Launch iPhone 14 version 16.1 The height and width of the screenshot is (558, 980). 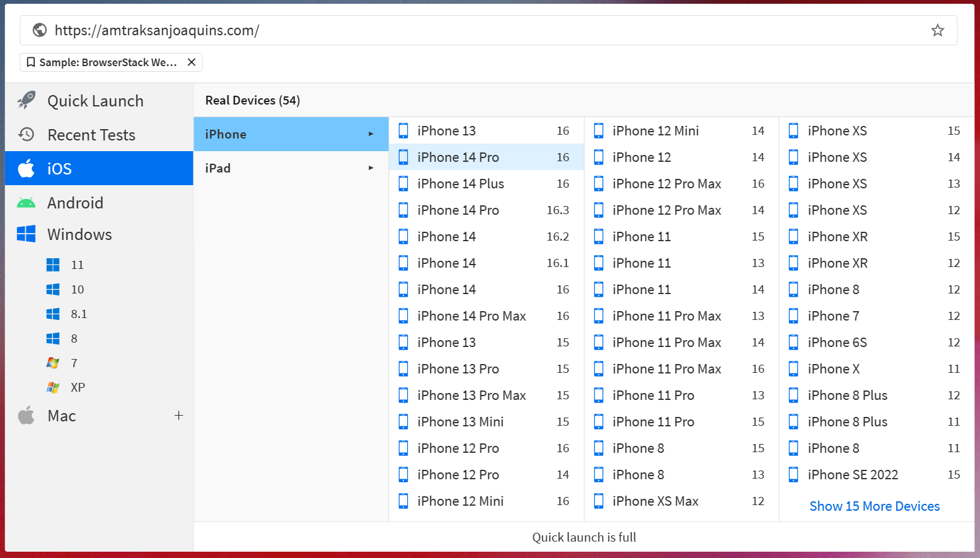coord(487,263)
